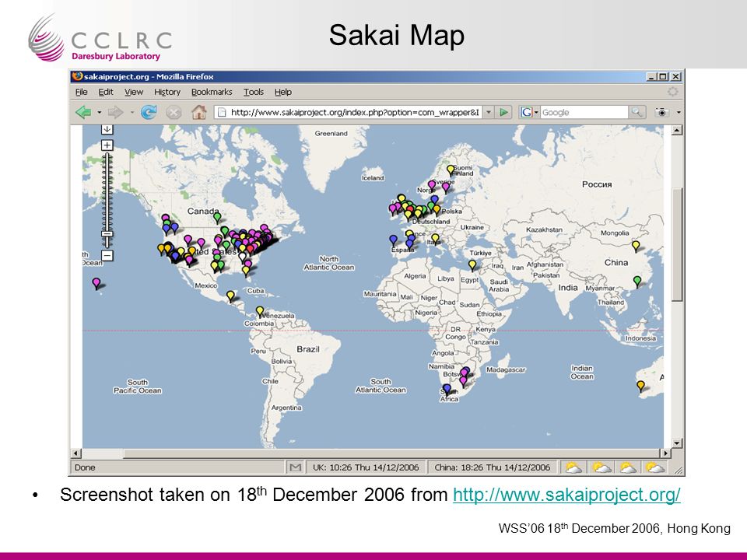The image size is (747, 560).
Task: Click the scroll right arrow
Action: pos(665,453)
